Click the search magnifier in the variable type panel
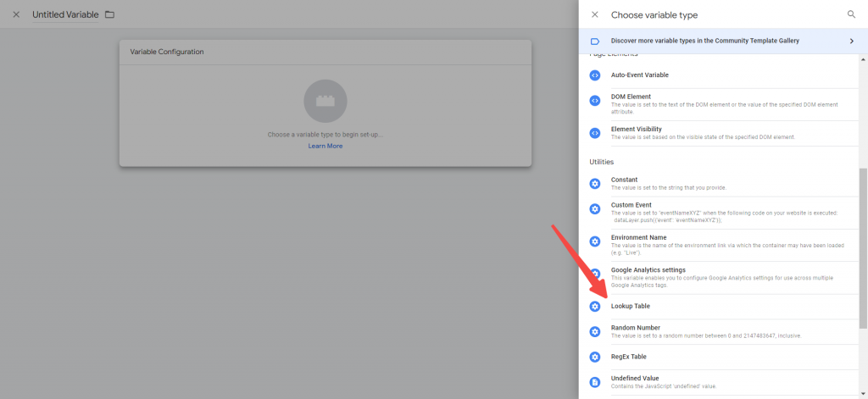This screenshot has width=868, height=399. coord(851,15)
